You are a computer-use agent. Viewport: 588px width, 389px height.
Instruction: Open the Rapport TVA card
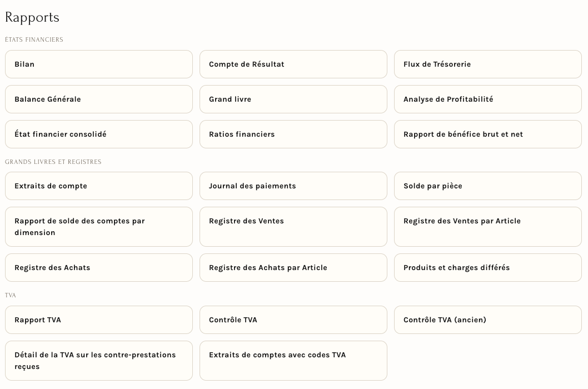pyautogui.click(x=98, y=320)
